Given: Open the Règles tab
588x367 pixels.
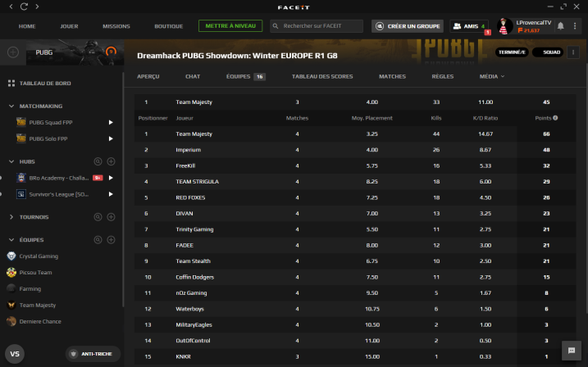Looking at the screenshot, I should tap(443, 76).
